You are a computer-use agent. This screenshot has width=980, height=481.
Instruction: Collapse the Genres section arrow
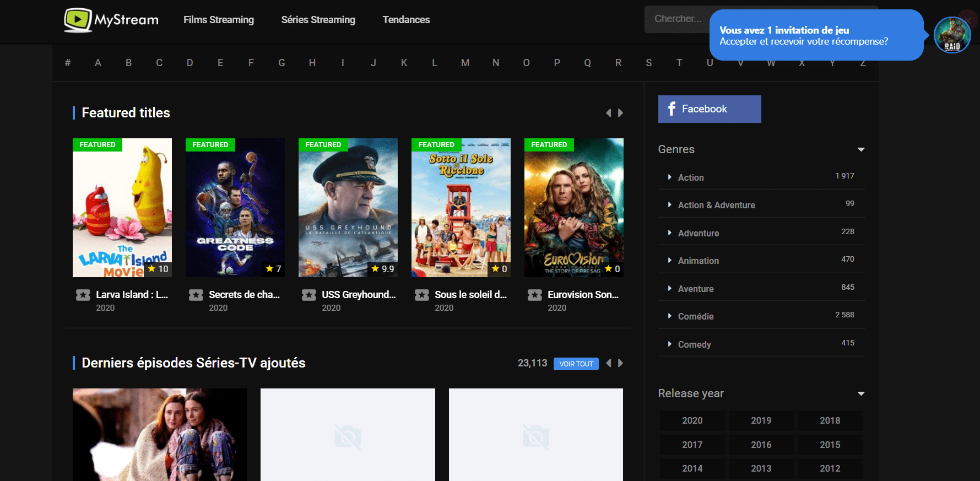click(x=861, y=150)
